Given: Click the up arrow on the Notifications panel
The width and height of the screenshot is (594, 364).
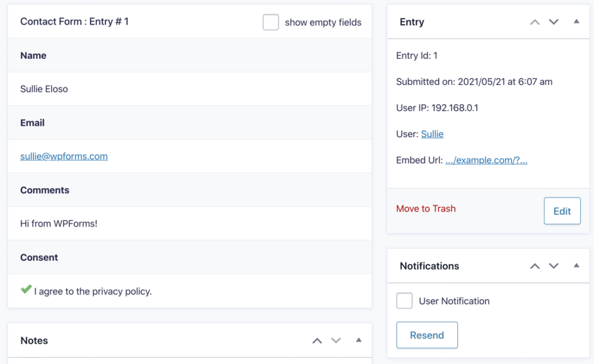Looking at the screenshot, I should [x=535, y=265].
